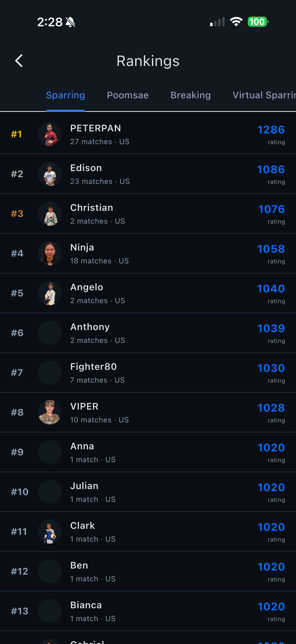
Task: Tap Ninja's profile photo
Action: click(50, 254)
